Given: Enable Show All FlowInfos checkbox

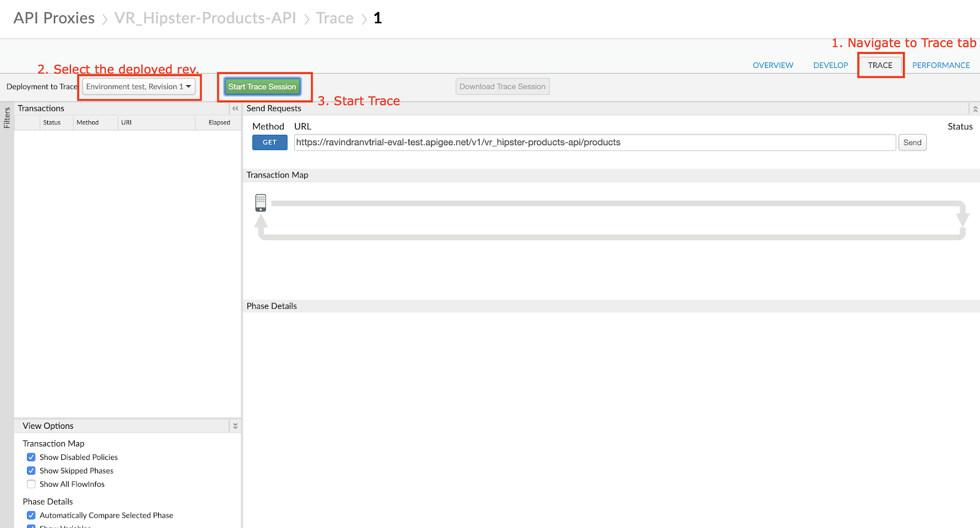Looking at the screenshot, I should pyautogui.click(x=31, y=484).
